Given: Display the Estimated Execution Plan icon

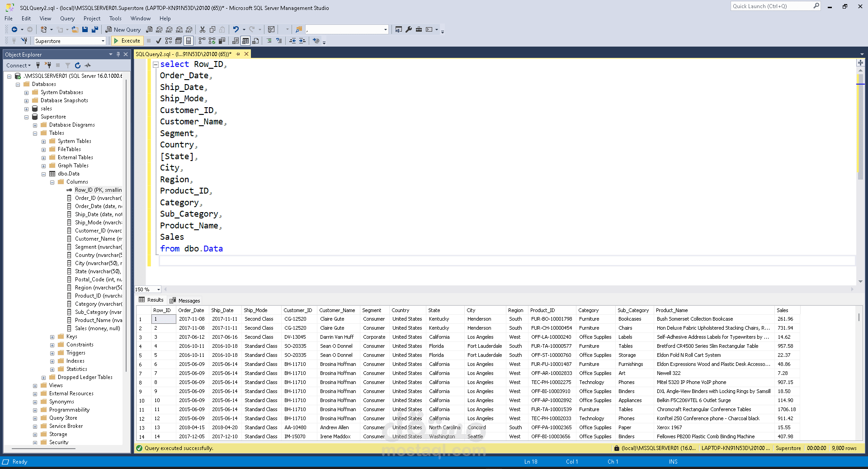Looking at the screenshot, I should [x=169, y=41].
